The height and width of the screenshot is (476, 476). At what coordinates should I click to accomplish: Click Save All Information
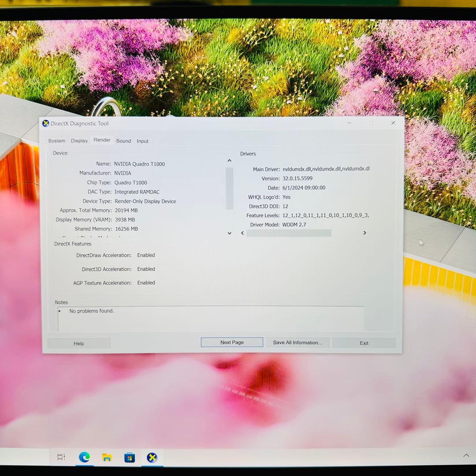[297, 342]
